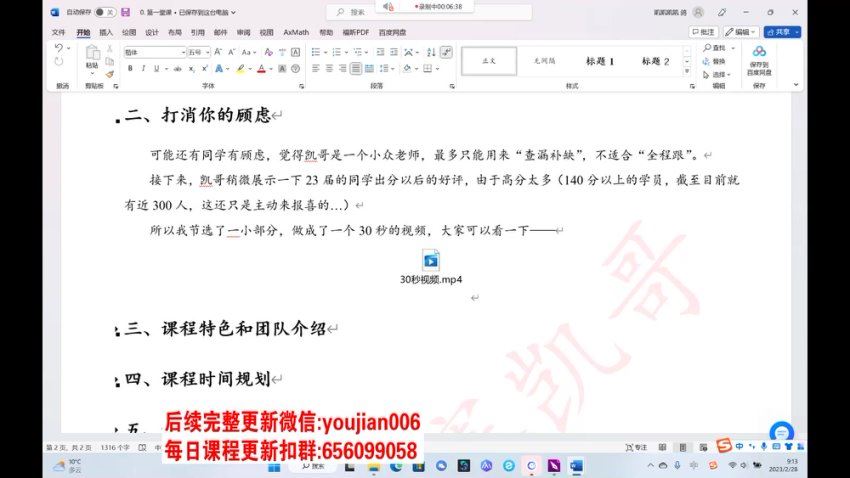The image size is (850, 478).
Task: Click the character border icon
Action: (x=295, y=52)
